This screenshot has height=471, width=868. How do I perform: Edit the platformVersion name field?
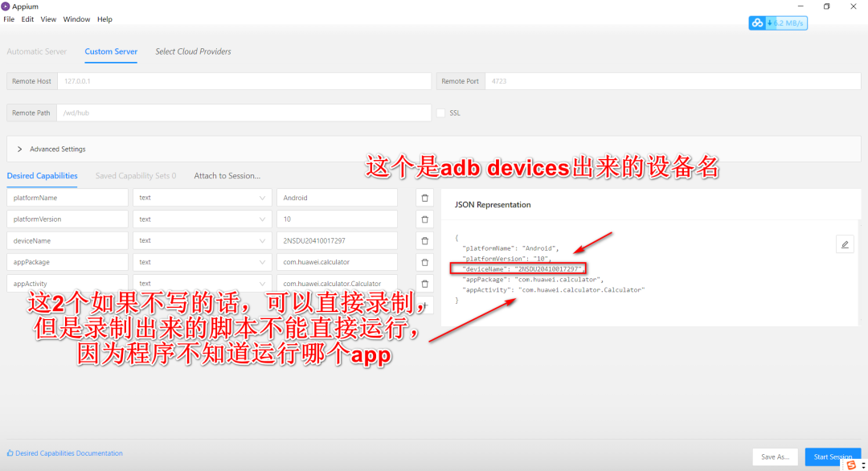[68, 219]
